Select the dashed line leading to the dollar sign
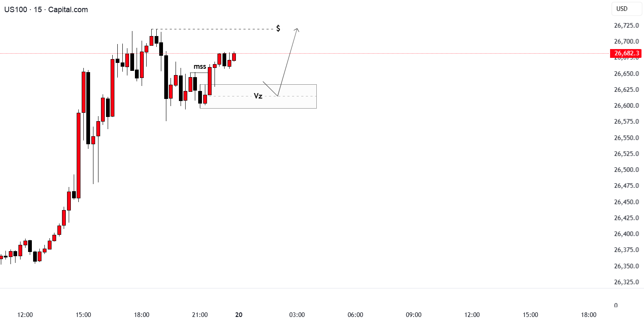This screenshot has width=644, height=322. point(218,29)
